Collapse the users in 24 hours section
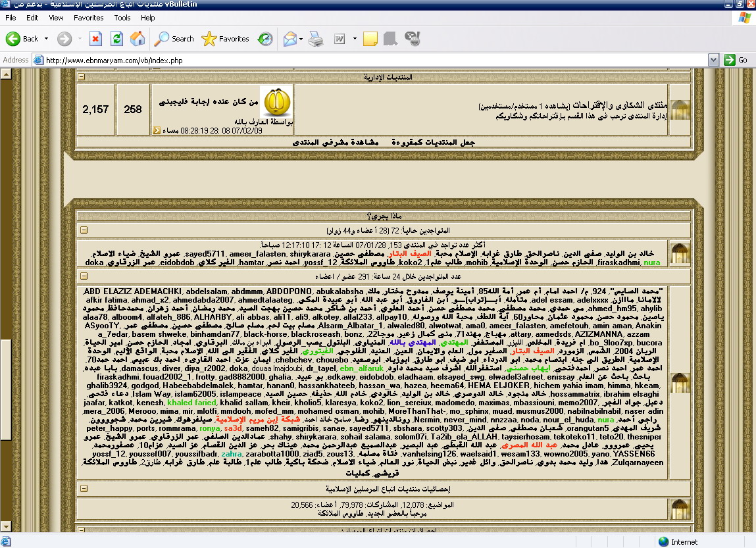Screen dimensions: 756x548 tap(84, 277)
